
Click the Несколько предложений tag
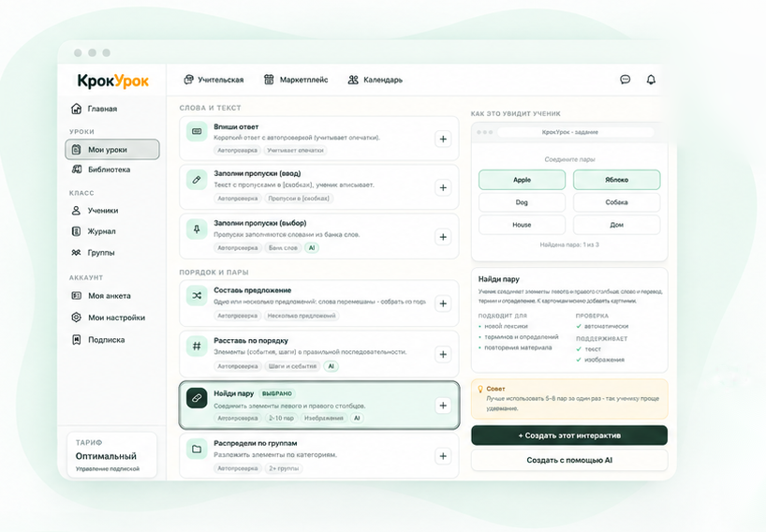[301, 316]
